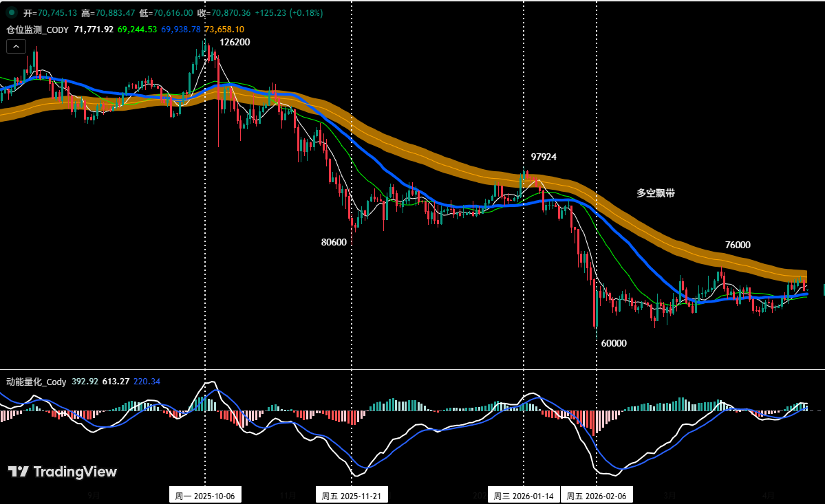This screenshot has height=504, width=825.
Task: Click the 多空飘带 text label
Action: (x=654, y=194)
